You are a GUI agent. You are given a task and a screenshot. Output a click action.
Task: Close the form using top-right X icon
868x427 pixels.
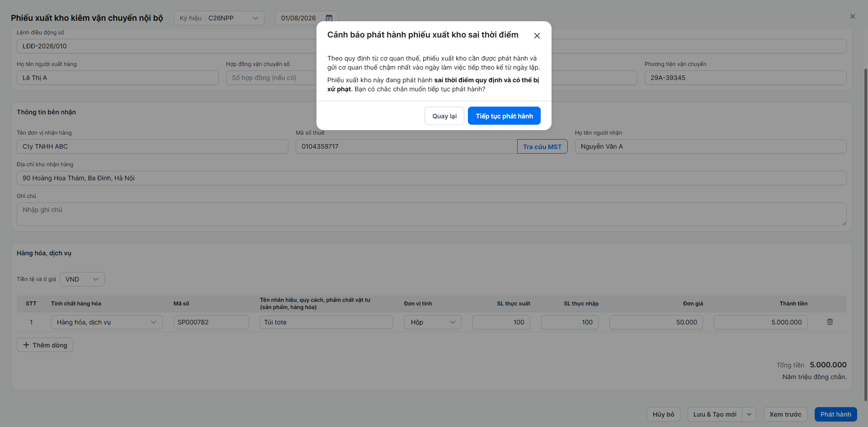click(853, 16)
